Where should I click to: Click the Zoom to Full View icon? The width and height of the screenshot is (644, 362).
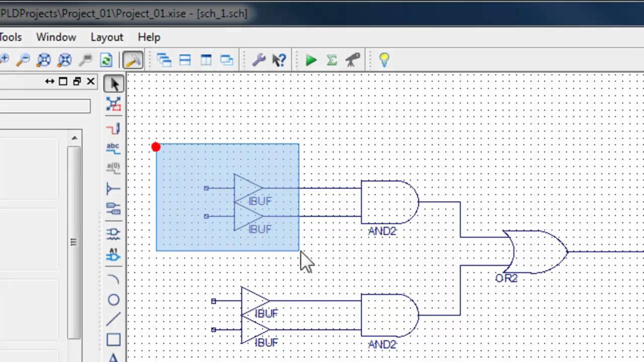[x=44, y=60]
